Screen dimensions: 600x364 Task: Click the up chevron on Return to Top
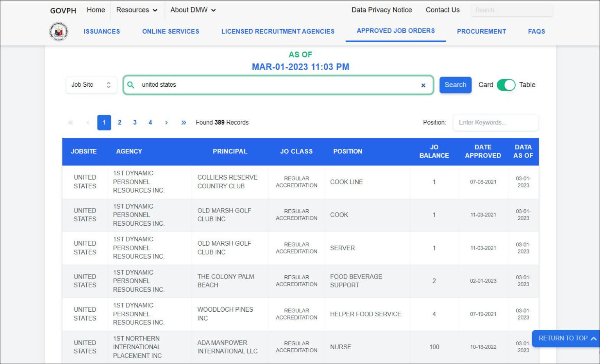click(x=594, y=338)
